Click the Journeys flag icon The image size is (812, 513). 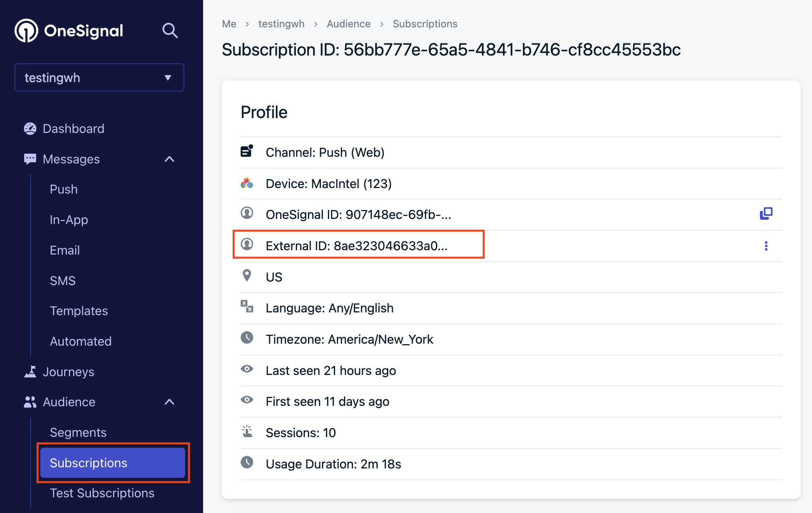[x=30, y=371]
